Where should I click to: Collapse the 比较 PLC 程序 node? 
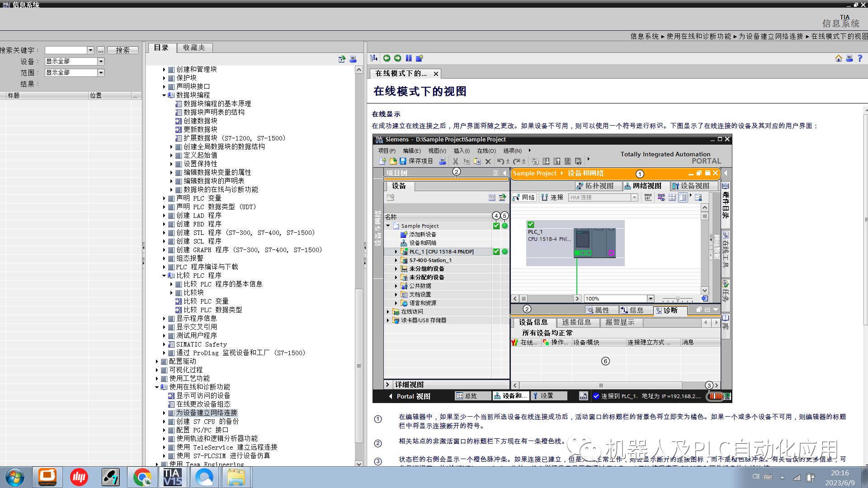164,276
